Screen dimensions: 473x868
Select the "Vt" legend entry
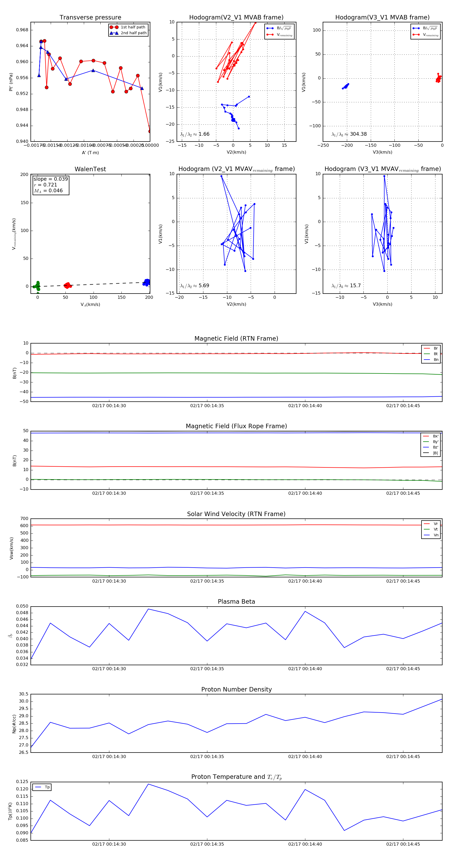(431, 529)
